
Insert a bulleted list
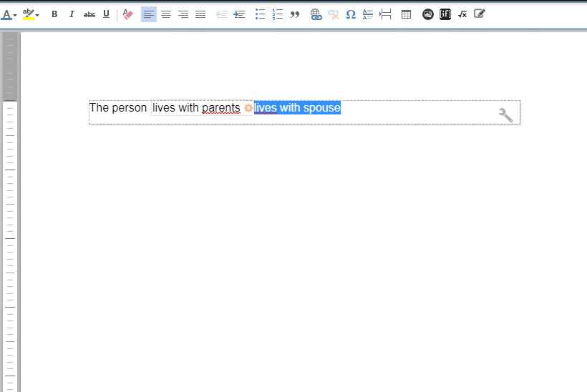[x=261, y=14]
